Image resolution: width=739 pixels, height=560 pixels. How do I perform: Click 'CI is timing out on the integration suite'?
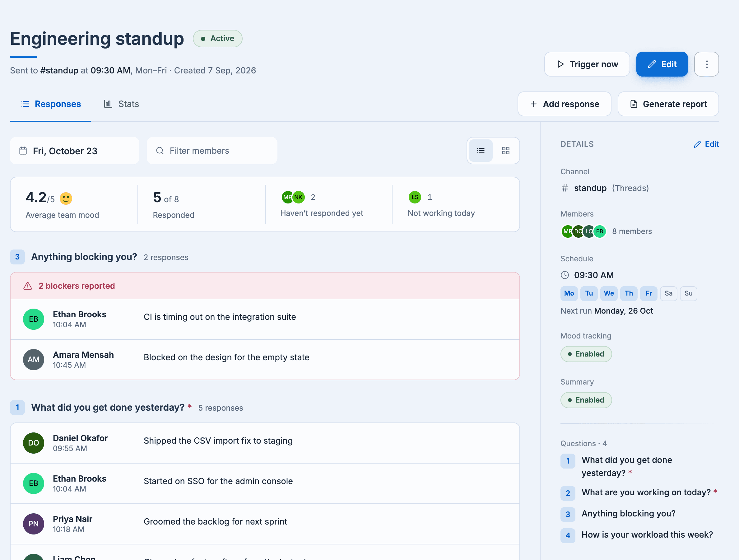[x=220, y=317]
